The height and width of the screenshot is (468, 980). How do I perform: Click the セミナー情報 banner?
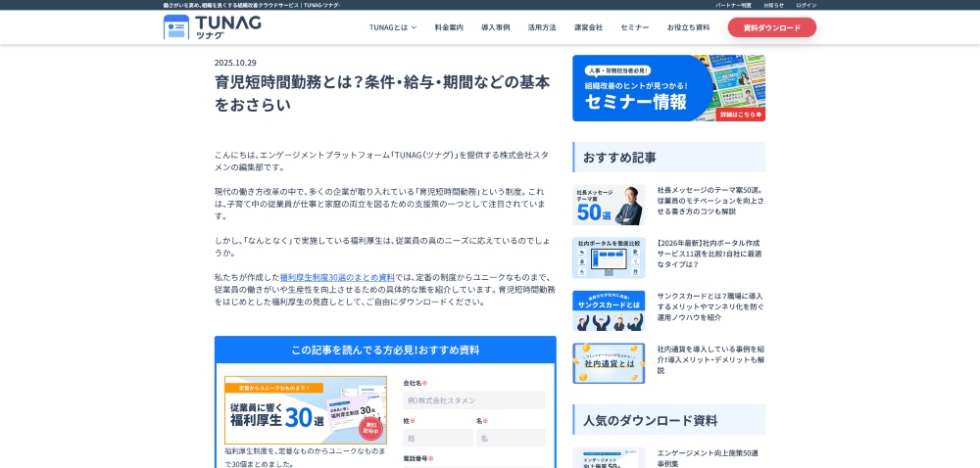(668, 88)
